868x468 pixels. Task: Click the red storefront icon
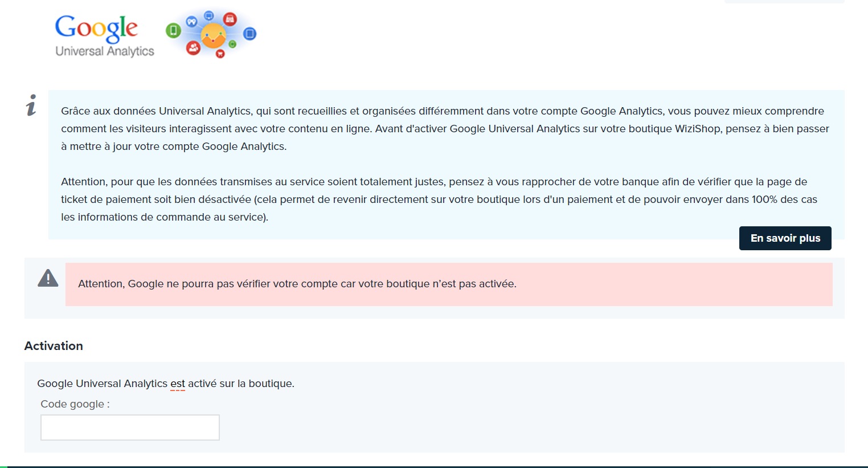click(230, 19)
